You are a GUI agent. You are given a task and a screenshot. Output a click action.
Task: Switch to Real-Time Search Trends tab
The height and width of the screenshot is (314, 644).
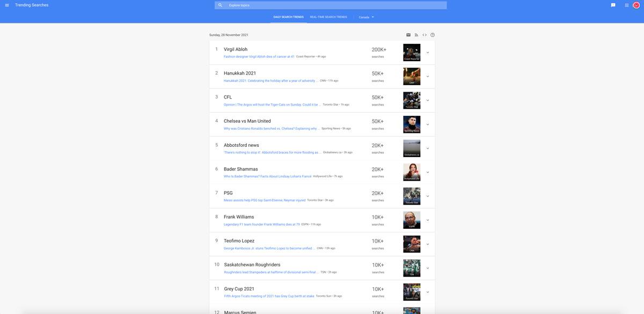328,17
